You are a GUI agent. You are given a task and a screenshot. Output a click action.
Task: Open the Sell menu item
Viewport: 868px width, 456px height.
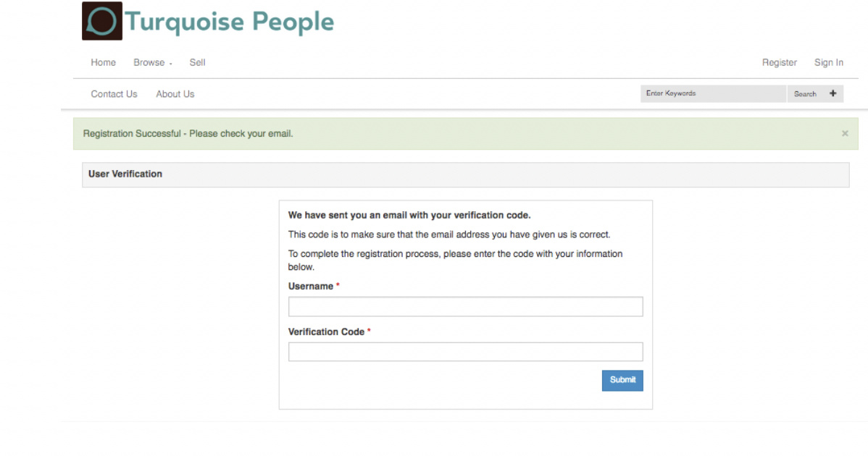tap(197, 62)
